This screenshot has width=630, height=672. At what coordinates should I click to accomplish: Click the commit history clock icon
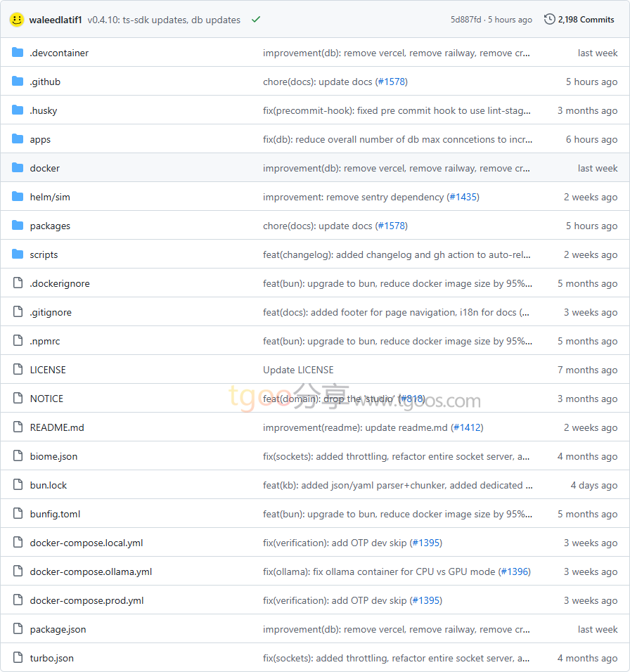[x=549, y=20]
